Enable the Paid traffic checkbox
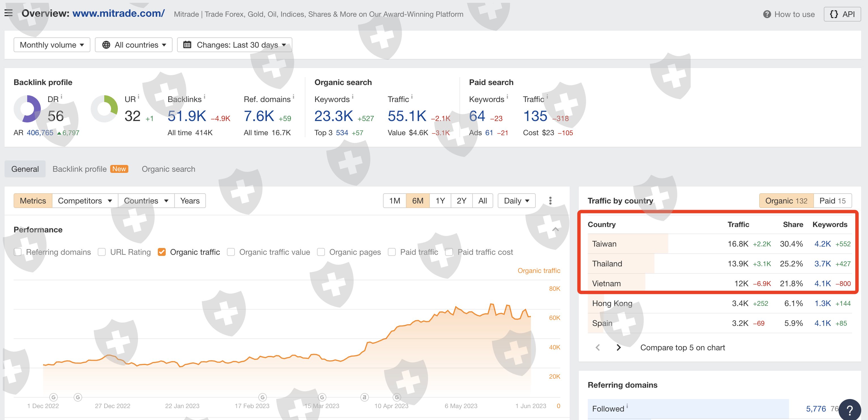 coord(392,252)
